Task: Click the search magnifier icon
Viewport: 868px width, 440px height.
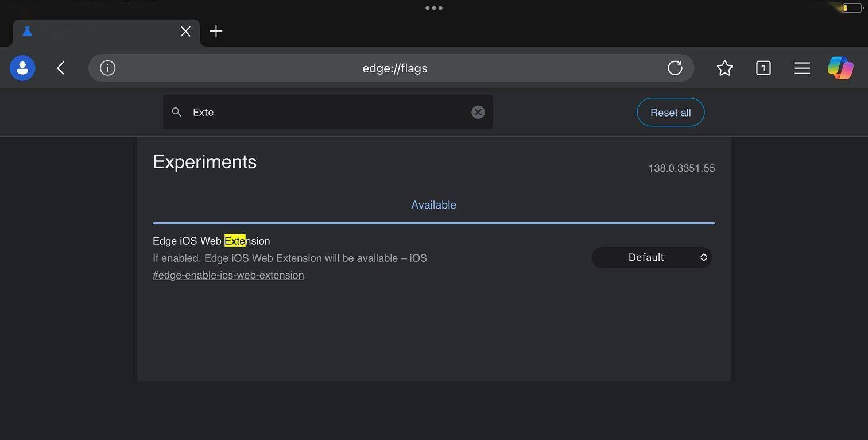Action: [x=177, y=112]
